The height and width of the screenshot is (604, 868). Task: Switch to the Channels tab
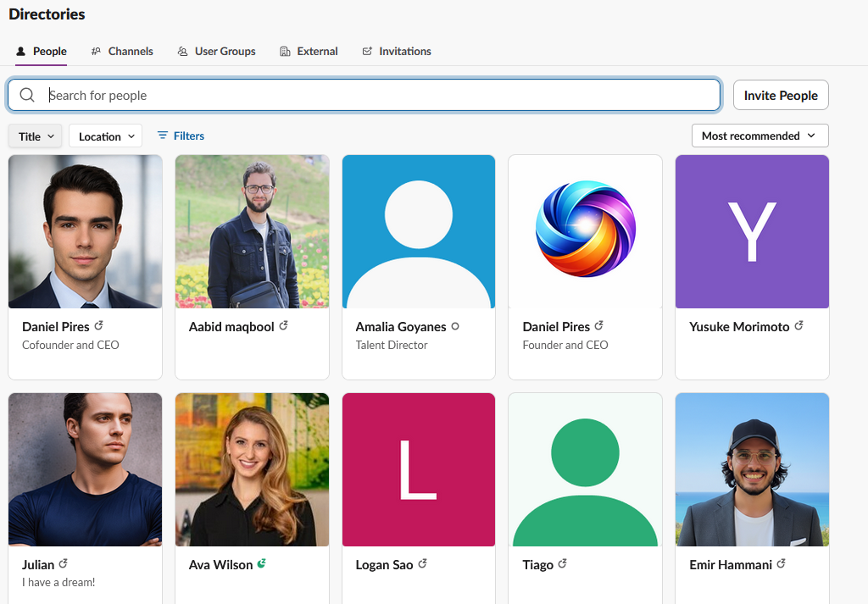click(x=122, y=51)
